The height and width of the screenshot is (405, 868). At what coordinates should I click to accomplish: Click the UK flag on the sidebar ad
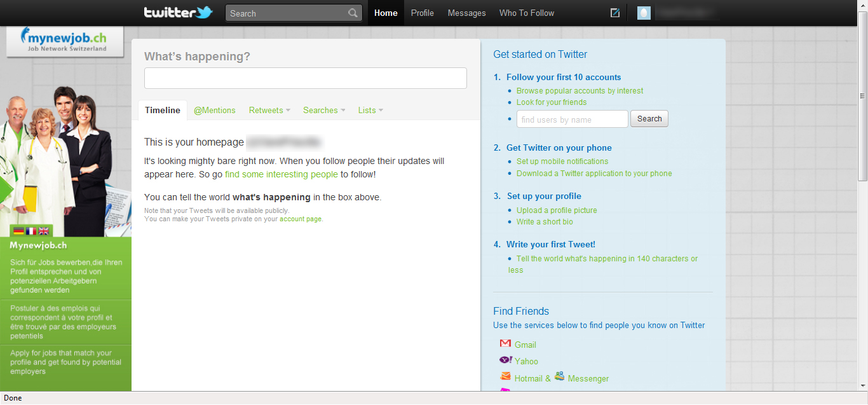[43, 231]
